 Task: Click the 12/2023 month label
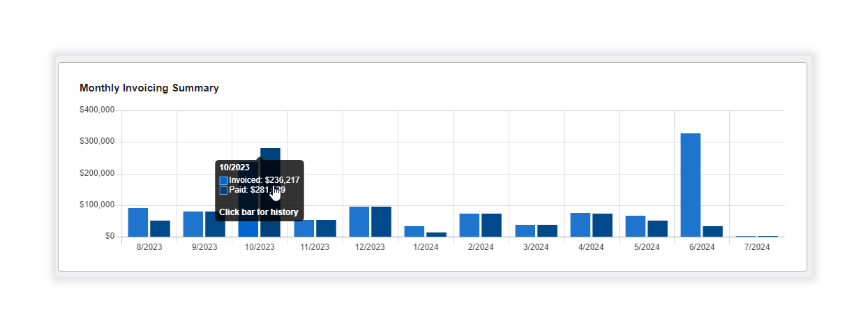(370, 247)
